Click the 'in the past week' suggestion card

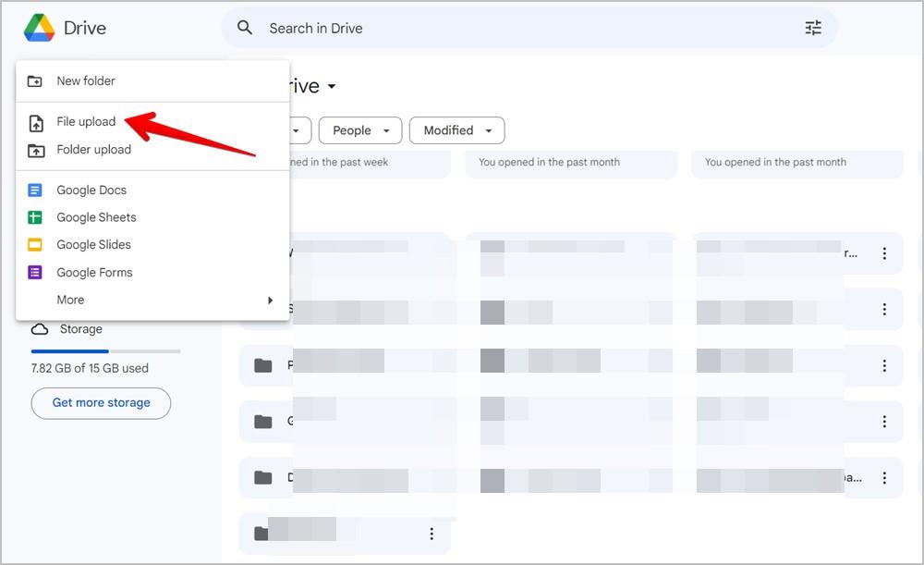pos(371,164)
